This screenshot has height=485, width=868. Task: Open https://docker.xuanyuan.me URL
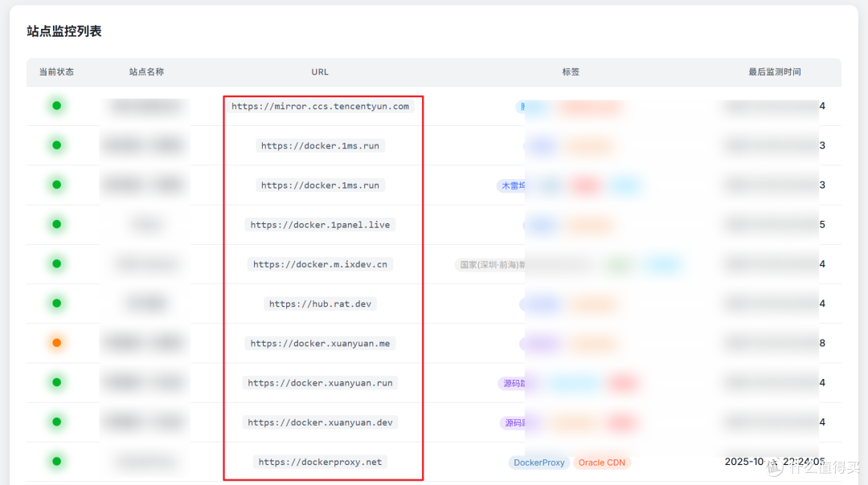point(320,344)
